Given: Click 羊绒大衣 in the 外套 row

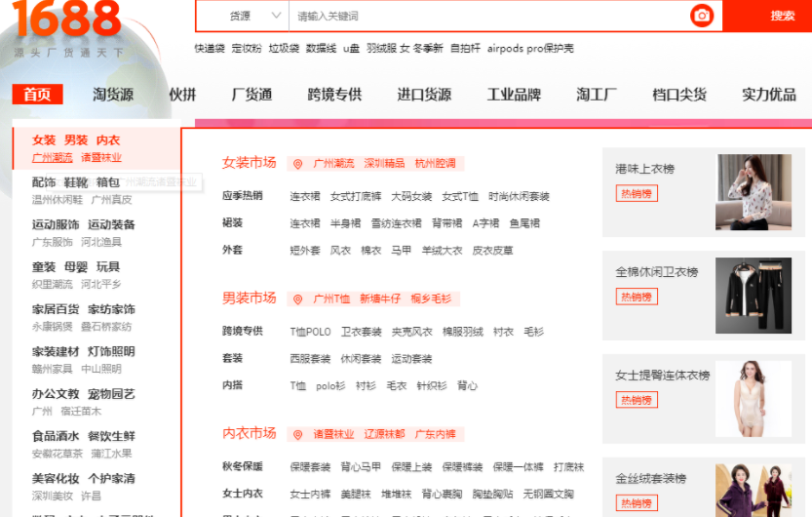Looking at the screenshot, I should pyautogui.click(x=442, y=251).
